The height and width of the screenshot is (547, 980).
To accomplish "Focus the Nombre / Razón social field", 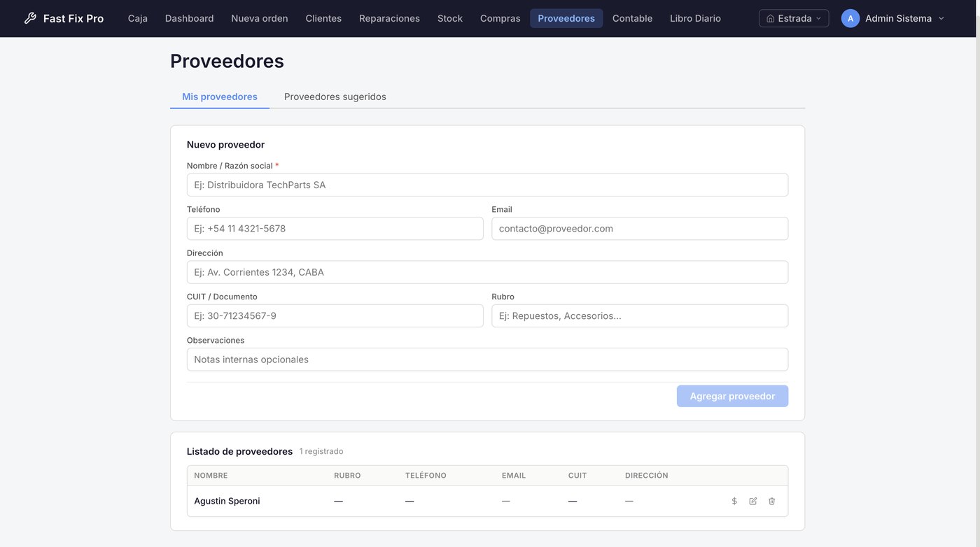I will (x=487, y=185).
